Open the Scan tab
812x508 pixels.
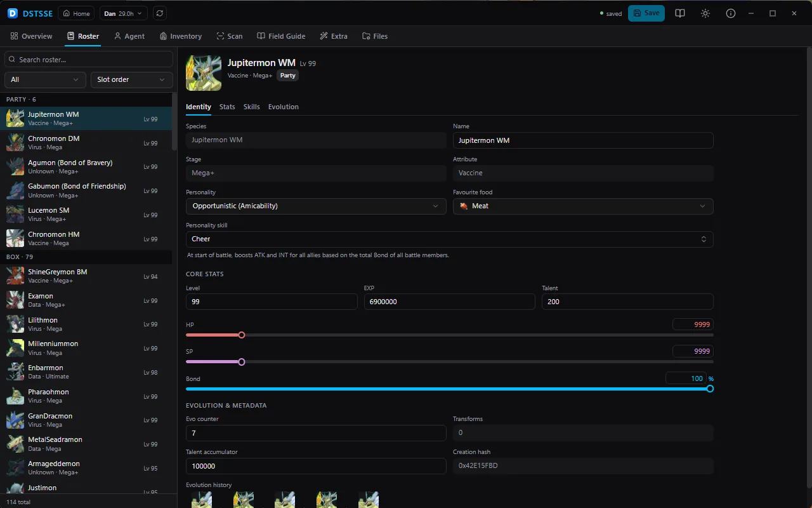click(x=230, y=36)
